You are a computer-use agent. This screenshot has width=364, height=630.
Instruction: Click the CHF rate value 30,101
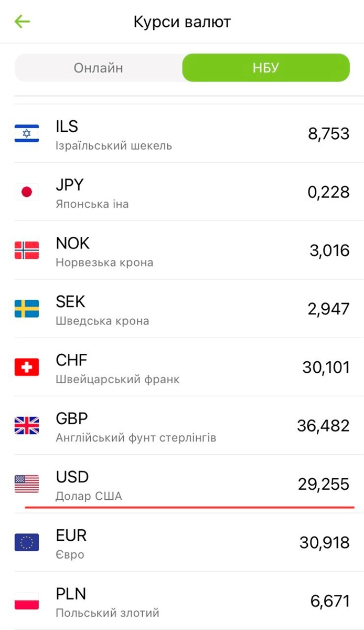(x=326, y=367)
